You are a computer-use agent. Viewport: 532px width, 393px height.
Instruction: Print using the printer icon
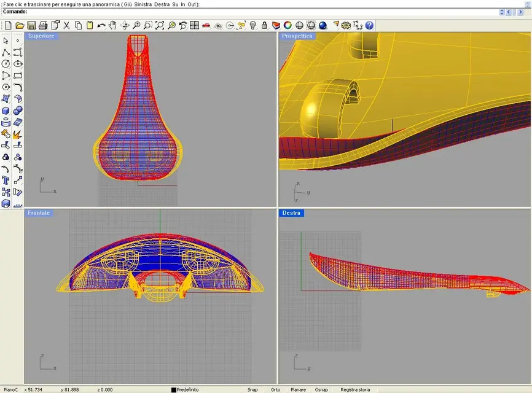pyautogui.click(x=43, y=25)
